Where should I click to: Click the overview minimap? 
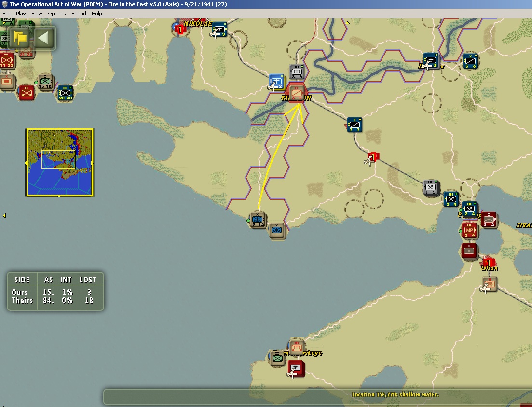click(60, 162)
